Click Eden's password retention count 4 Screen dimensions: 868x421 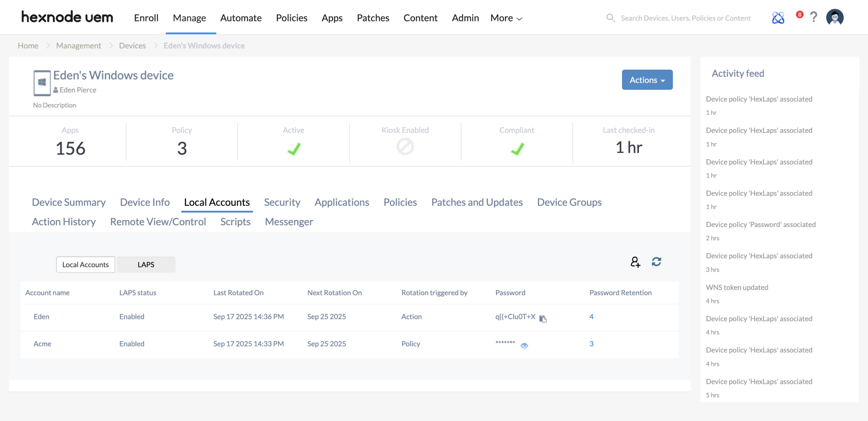click(591, 316)
